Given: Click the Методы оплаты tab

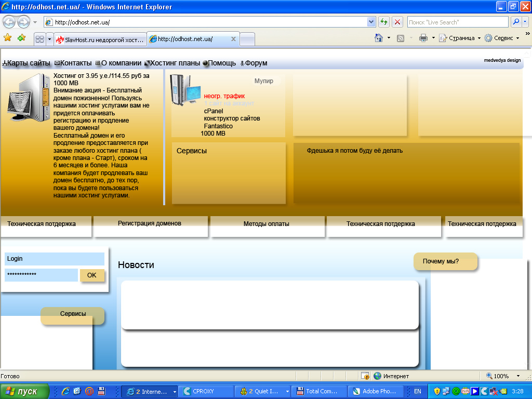Looking at the screenshot, I should pos(267,226).
